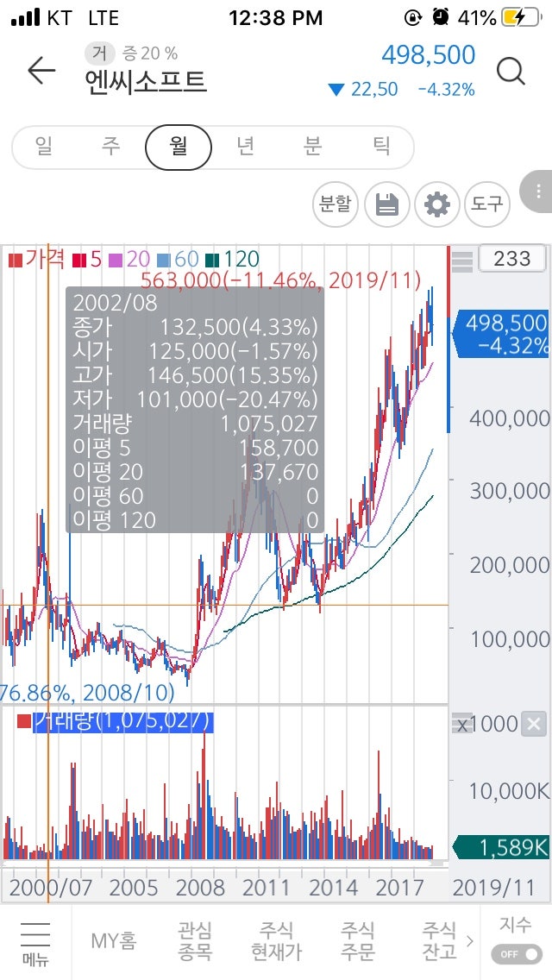Tap the 12:38 PM status clock
Viewport: 552px width, 980px height.
click(x=276, y=18)
